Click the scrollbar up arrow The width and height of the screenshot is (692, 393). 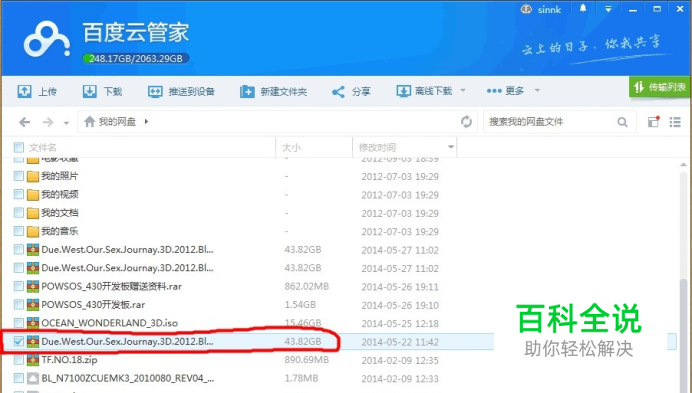(x=684, y=164)
